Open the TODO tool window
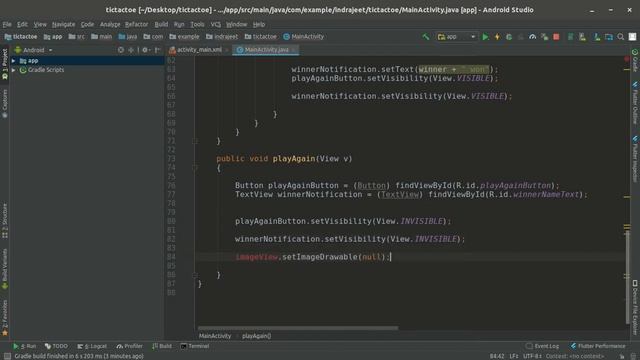640x360 pixels. (x=56, y=346)
